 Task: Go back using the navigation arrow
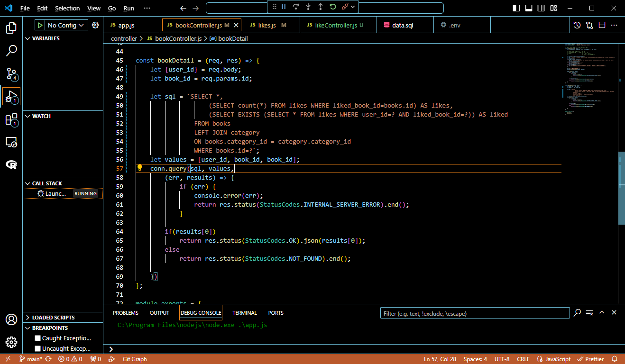[184, 8]
